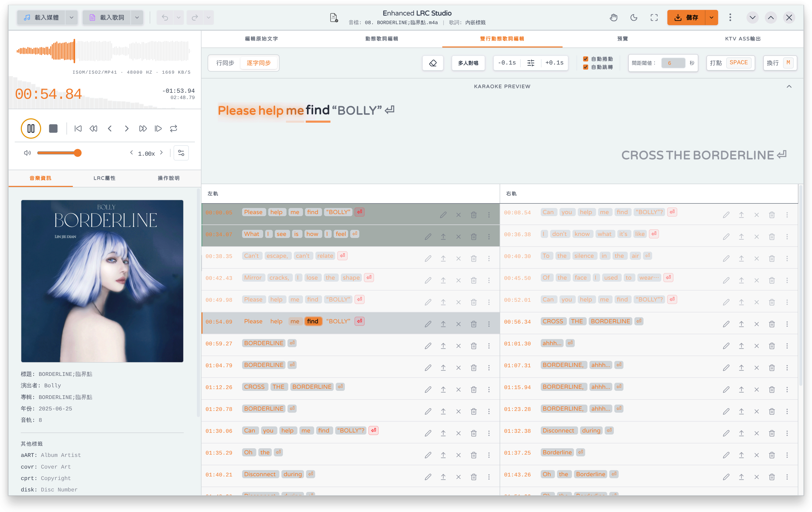Screen dimensions: 812x512
Task: Click the step-forward single chevron in playback controls
Action: pos(126,129)
